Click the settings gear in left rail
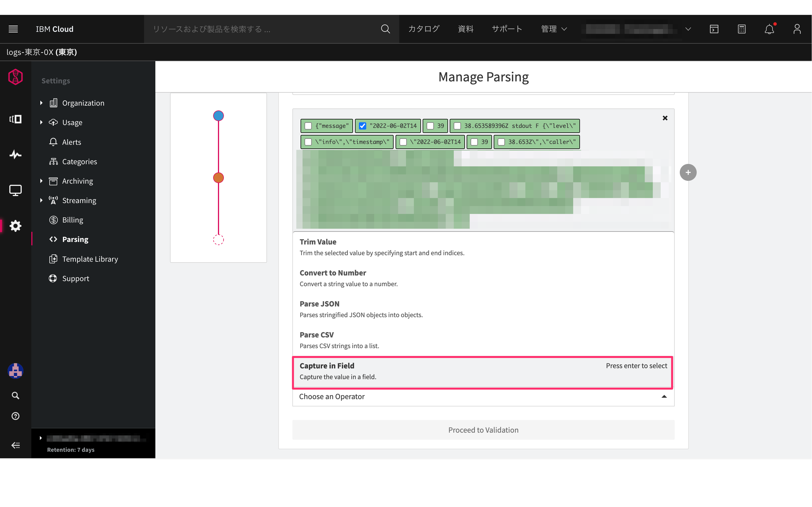The image size is (812, 507). pyautogui.click(x=16, y=226)
